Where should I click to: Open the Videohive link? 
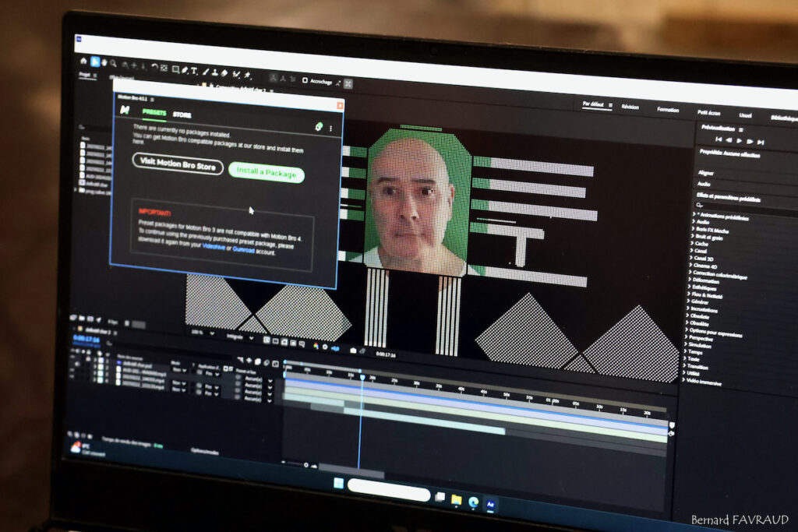point(214,246)
